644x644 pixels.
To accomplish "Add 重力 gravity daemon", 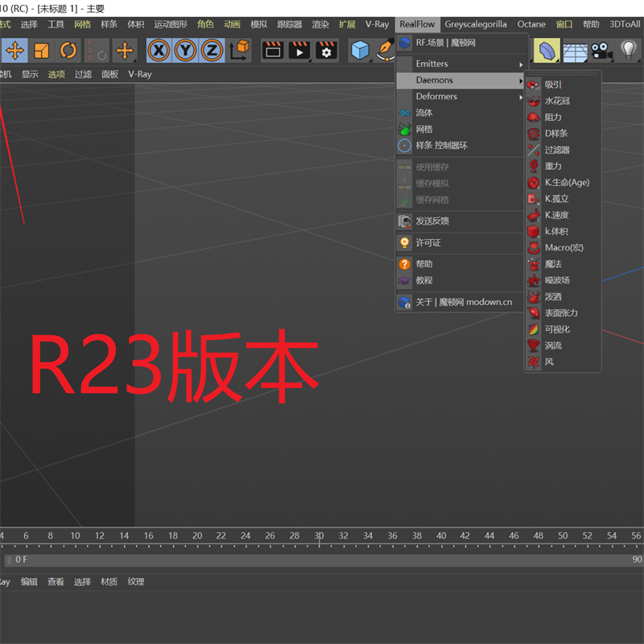I will point(563,167).
